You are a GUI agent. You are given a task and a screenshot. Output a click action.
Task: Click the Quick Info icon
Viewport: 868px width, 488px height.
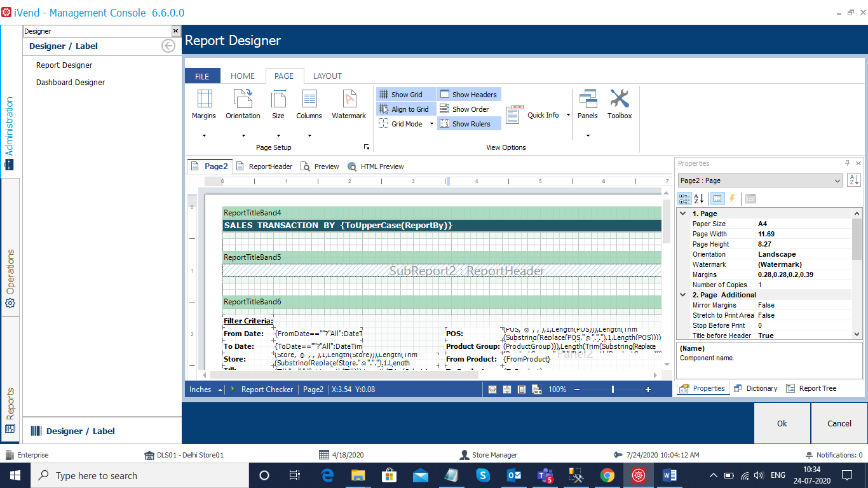coord(514,115)
